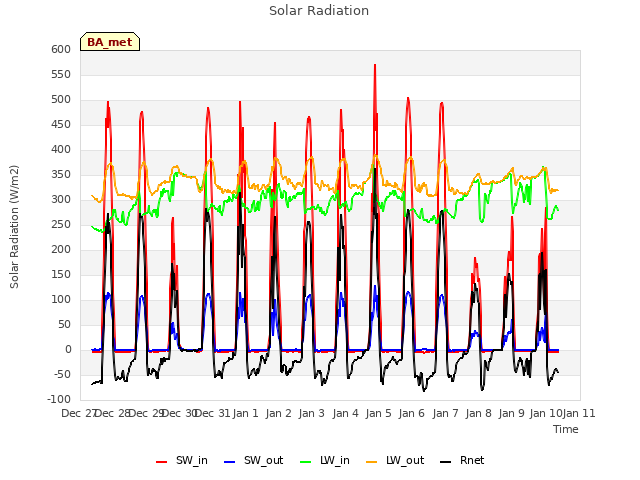640x480 pixels.
Task: Click the Dec 30 x-axis date label
Action: point(180,413)
